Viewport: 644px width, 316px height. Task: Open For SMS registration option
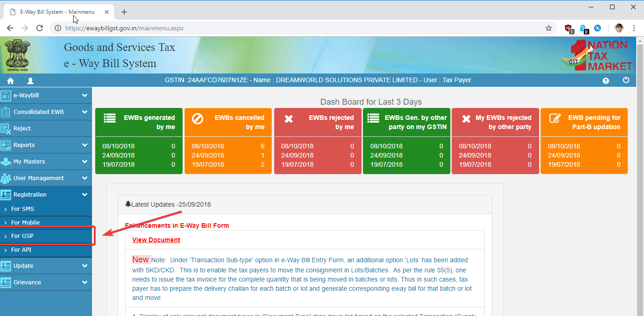pos(23,209)
